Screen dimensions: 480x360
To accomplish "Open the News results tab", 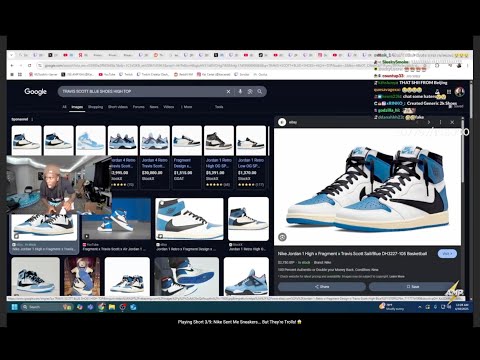I will click(154, 107).
